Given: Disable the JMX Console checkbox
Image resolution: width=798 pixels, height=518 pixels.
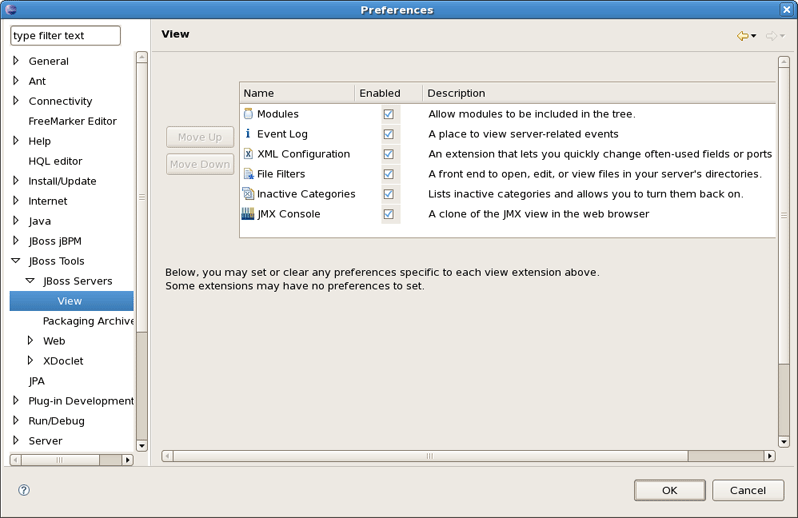Looking at the screenshot, I should point(388,214).
